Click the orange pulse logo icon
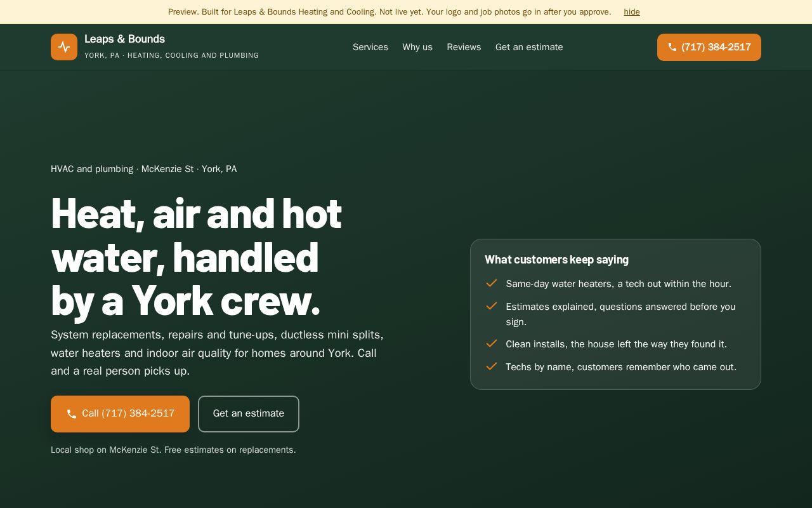Image resolution: width=812 pixels, height=508 pixels. (64, 47)
